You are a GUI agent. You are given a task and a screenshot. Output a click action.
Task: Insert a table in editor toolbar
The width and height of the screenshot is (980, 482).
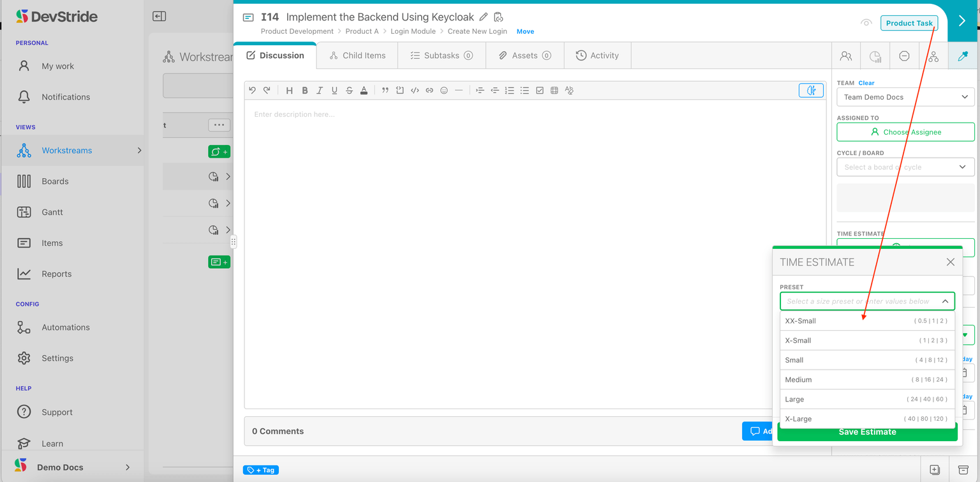pyautogui.click(x=554, y=91)
